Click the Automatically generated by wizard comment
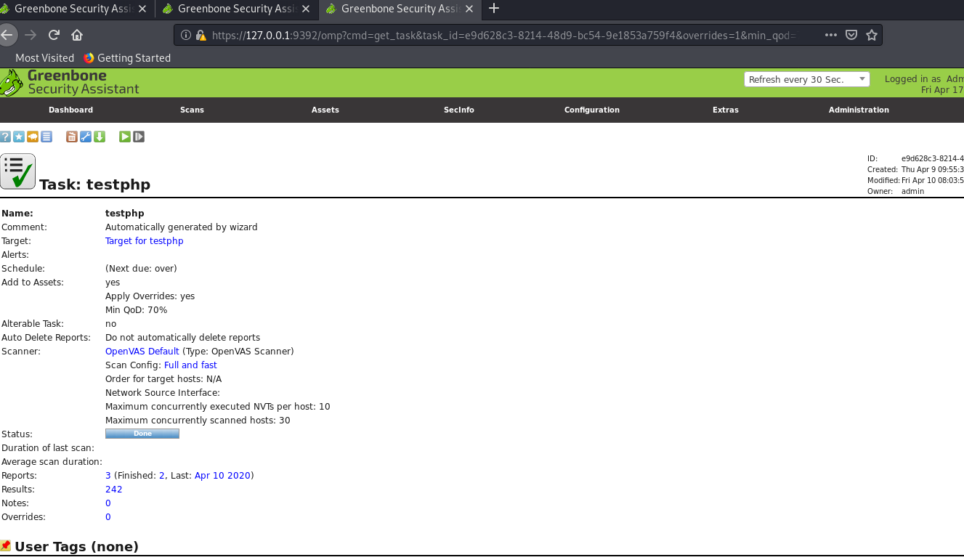The width and height of the screenshot is (964, 560). (182, 227)
